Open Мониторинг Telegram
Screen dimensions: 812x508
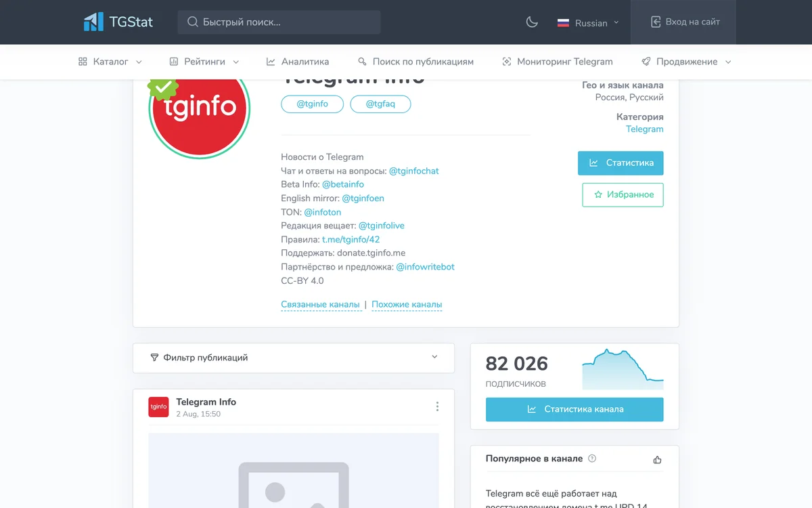click(558, 62)
